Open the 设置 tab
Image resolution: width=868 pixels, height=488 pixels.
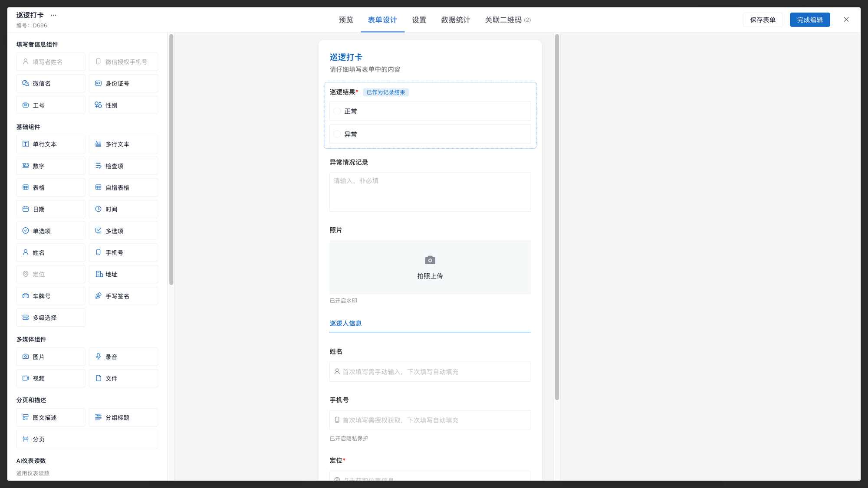419,20
